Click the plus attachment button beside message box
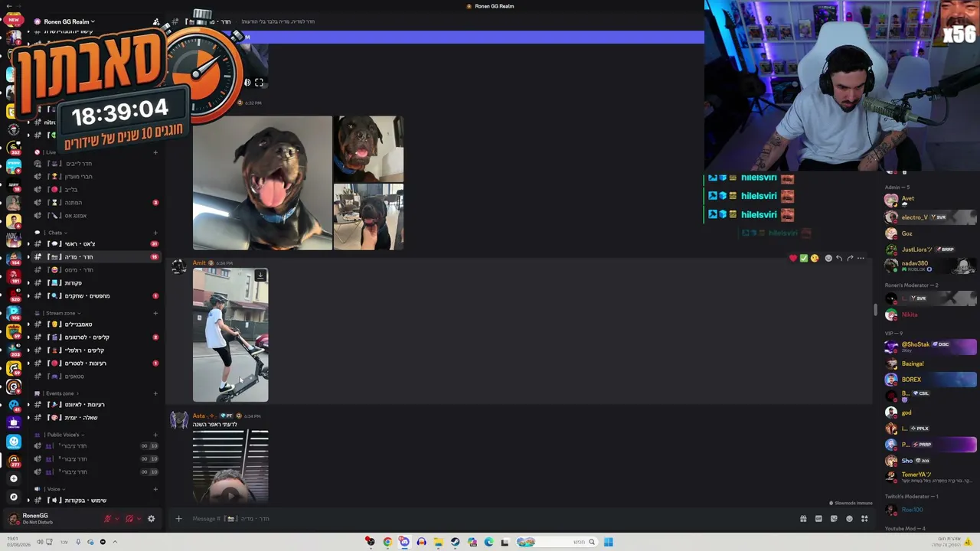Image resolution: width=980 pixels, height=551 pixels. point(178,519)
